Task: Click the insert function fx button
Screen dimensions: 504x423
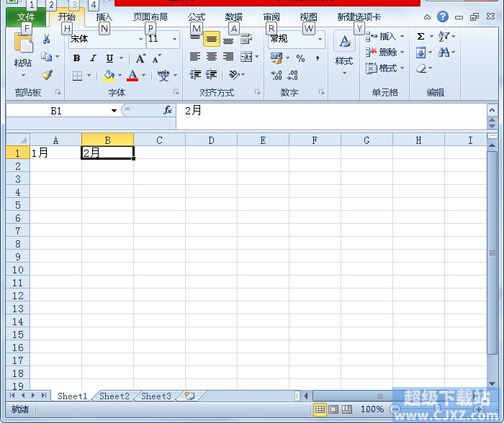Action: point(168,111)
